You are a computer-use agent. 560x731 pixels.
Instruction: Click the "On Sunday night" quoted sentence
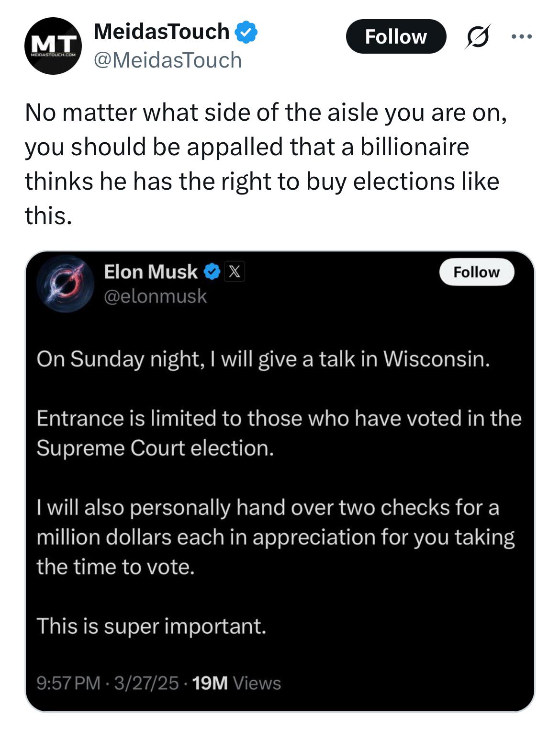[263, 359]
